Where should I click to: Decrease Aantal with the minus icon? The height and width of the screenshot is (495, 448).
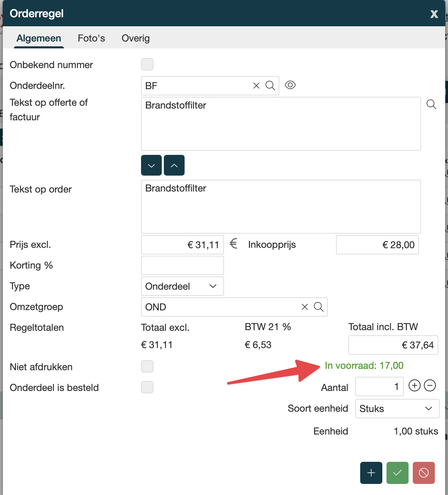pos(430,385)
